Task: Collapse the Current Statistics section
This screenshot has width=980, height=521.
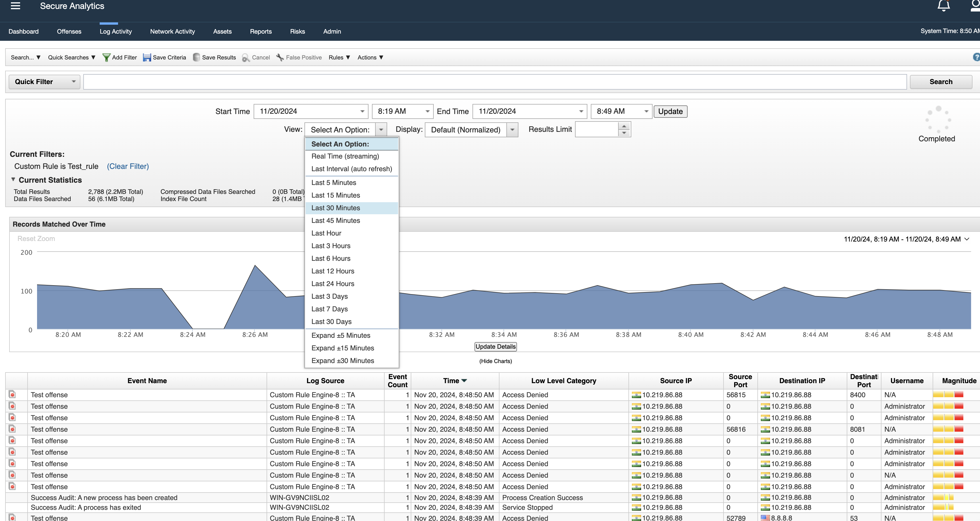Action: (x=13, y=180)
